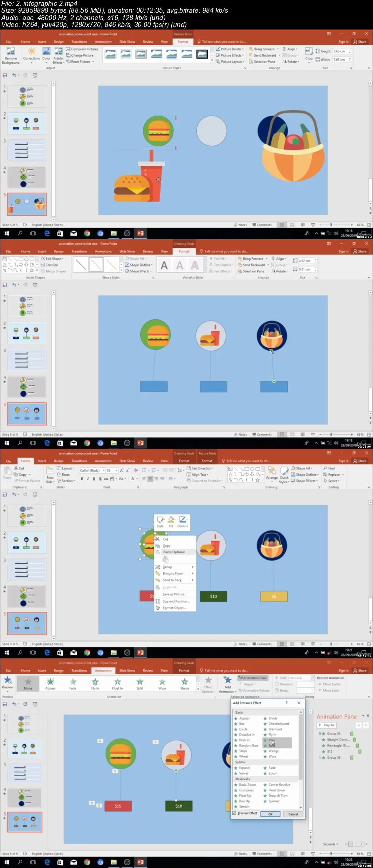Toggle Center alignment in Paragraph group
This screenshot has height=868, width=373.
coord(150,479)
